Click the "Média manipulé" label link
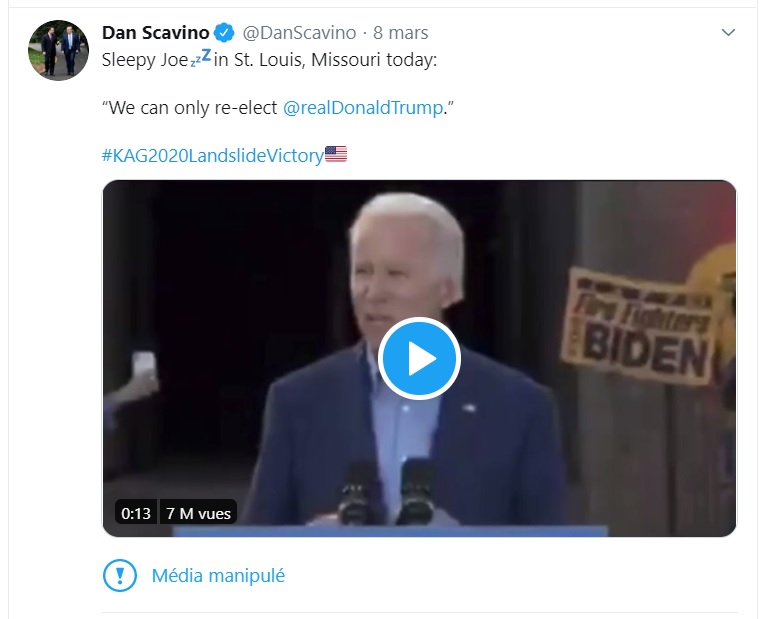Screen dimensions: 765x619 pos(218,575)
